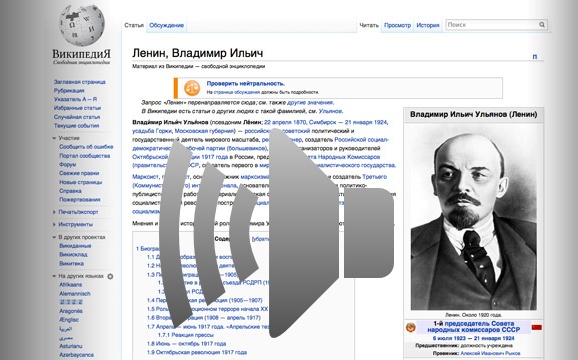The height and width of the screenshot is (360, 578).
Task: Open the Справка help link
Action: pos(70,191)
